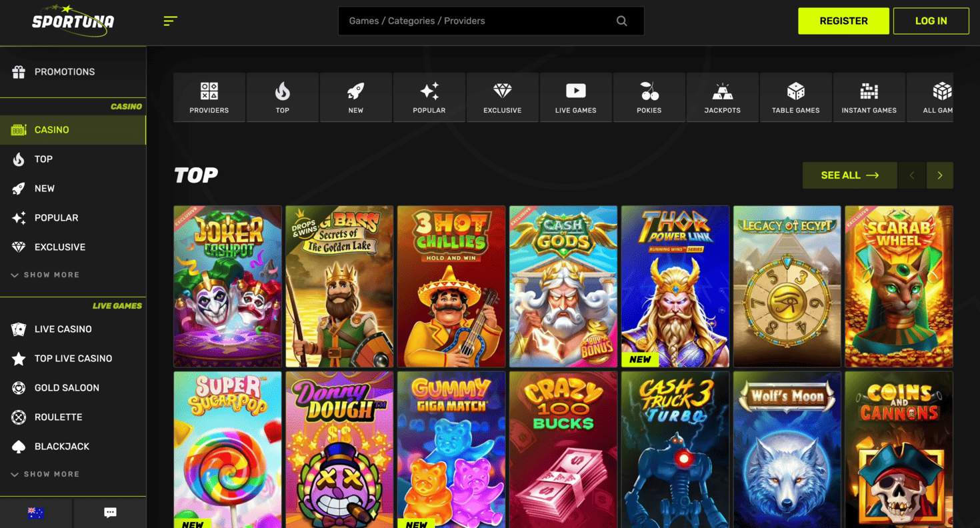Click the Casino slot machine icon in sidebar
This screenshot has height=528, width=980.
point(19,130)
